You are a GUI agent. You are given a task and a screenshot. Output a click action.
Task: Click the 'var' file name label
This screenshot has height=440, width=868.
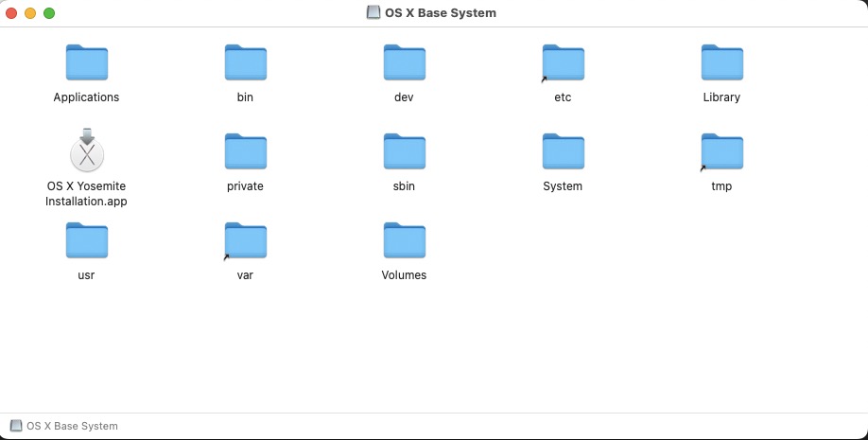(245, 274)
